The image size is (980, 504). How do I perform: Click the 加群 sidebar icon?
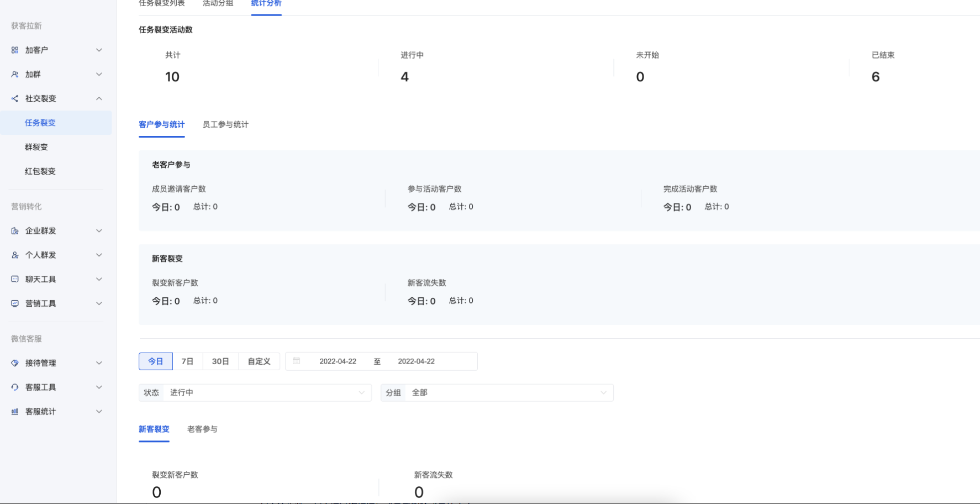click(x=15, y=75)
